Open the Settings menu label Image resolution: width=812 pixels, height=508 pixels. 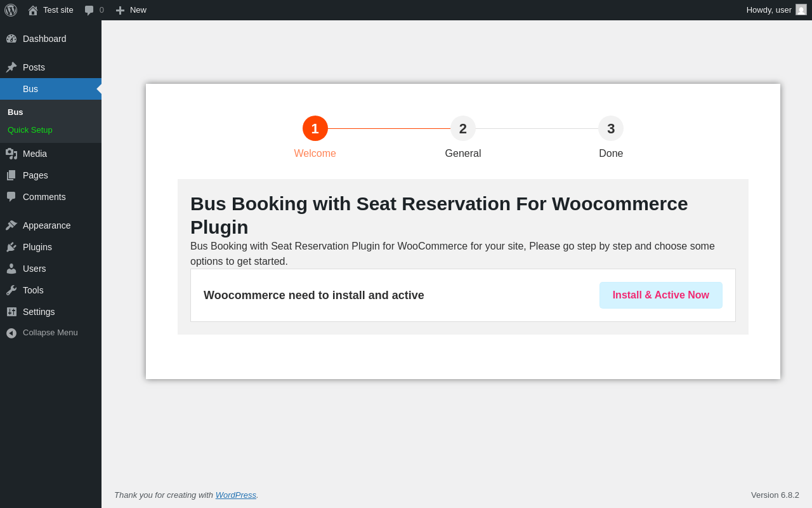pyautogui.click(x=39, y=312)
